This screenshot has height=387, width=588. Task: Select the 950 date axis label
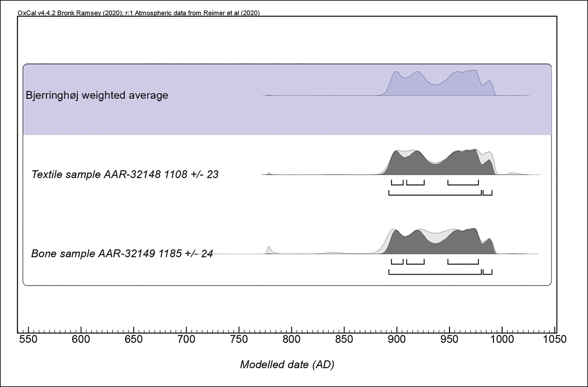449,339
